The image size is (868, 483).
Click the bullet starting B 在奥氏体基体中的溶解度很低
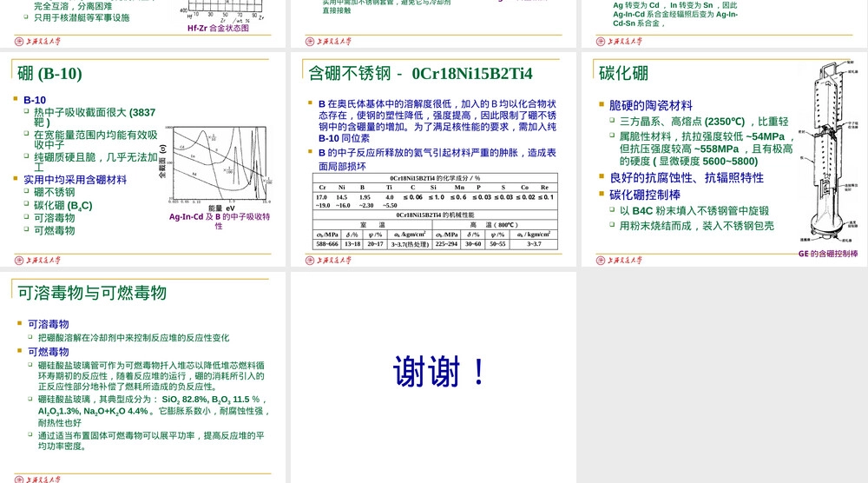click(437, 121)
